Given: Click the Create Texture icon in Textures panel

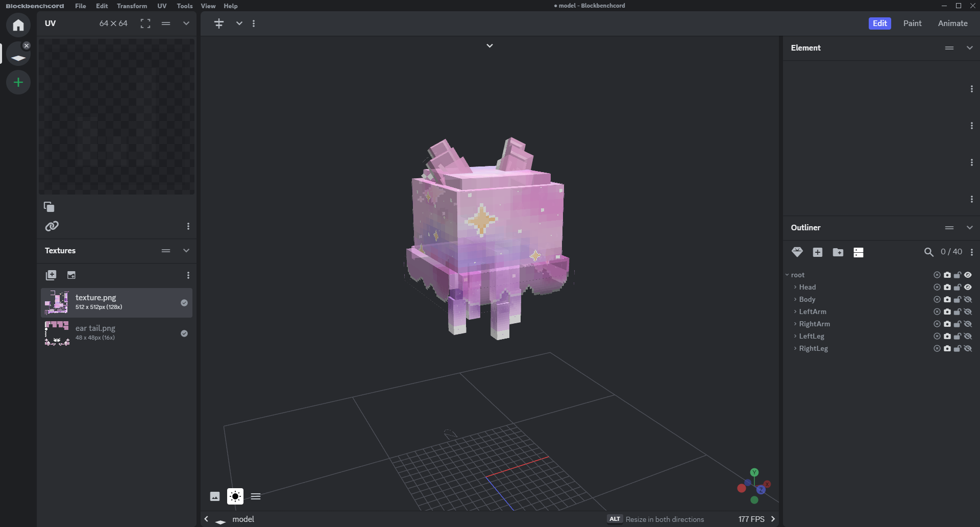Looking at the screenshot, I should [x=71, y=275].
